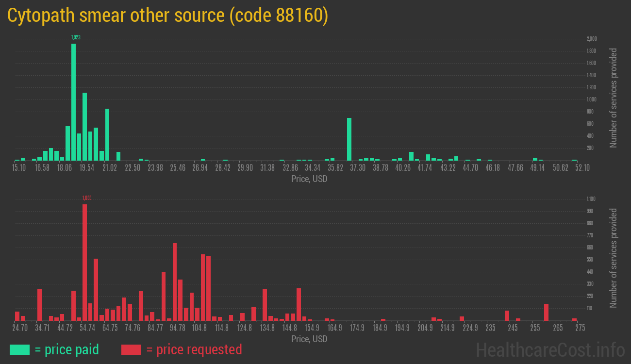
Task: Select the tallest red bar labeled 1,055
Action: point(84,262)
